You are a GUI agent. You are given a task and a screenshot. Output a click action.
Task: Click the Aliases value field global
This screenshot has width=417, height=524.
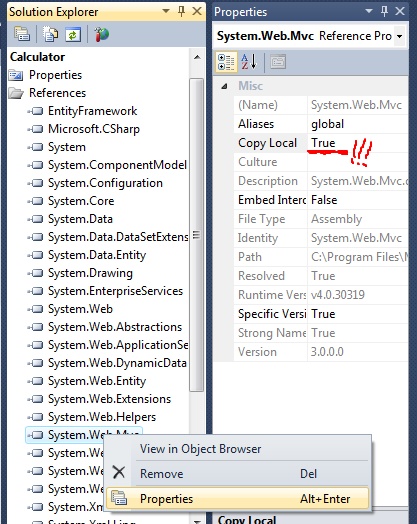click(x=358, y=124)
